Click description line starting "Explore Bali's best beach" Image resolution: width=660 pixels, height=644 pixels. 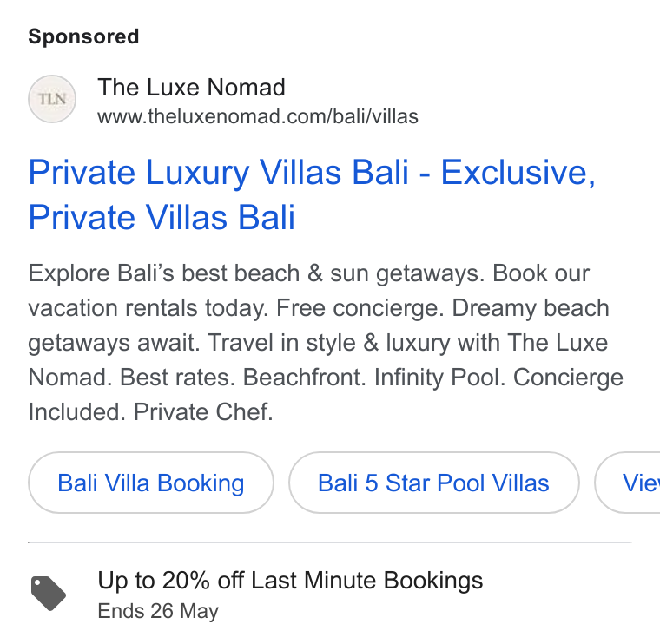[309, 273]
